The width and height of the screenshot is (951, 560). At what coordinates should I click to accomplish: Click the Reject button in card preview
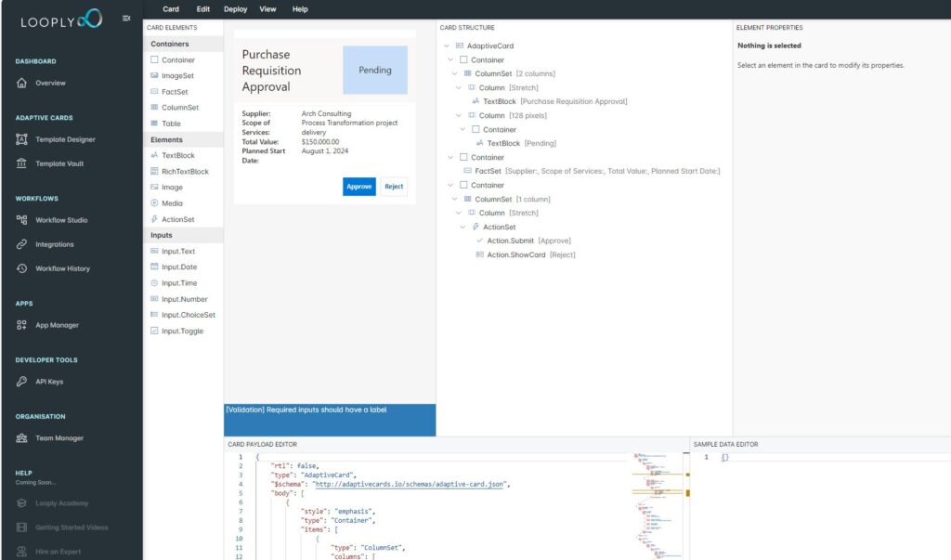(x=394, y=187)
